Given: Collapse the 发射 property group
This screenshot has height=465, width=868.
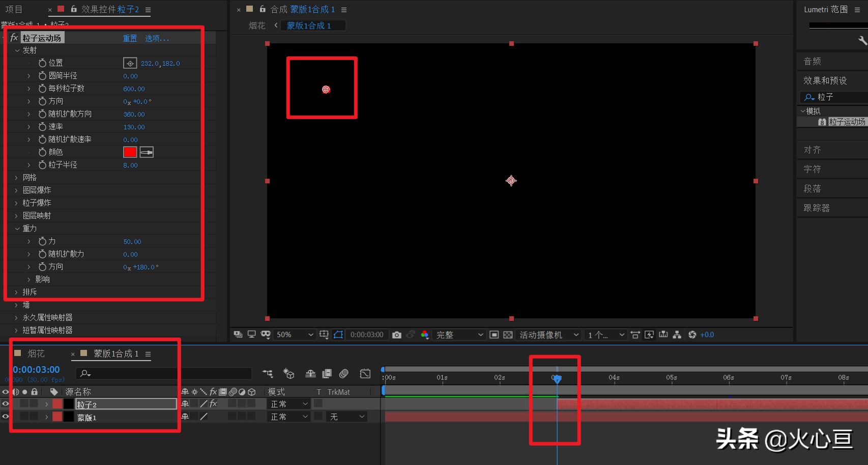Looking at the screenshot, I should (x=17, y=50).
